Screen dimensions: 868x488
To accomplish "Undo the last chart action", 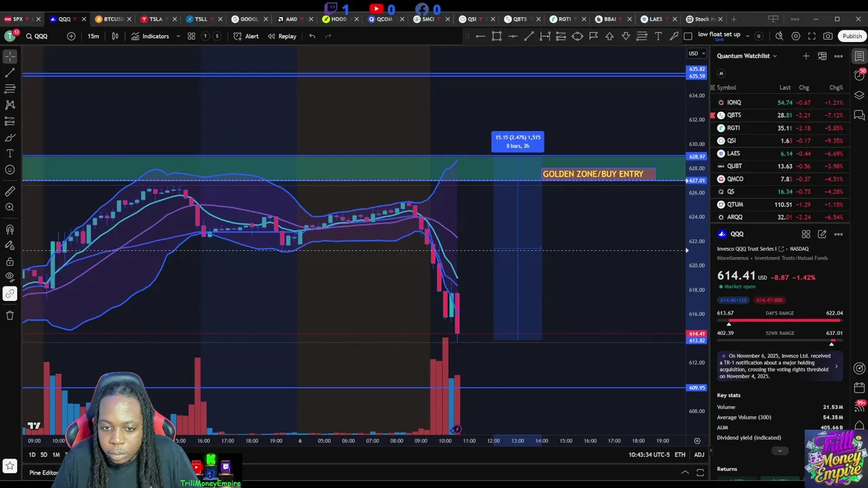I will pos(312,36).
